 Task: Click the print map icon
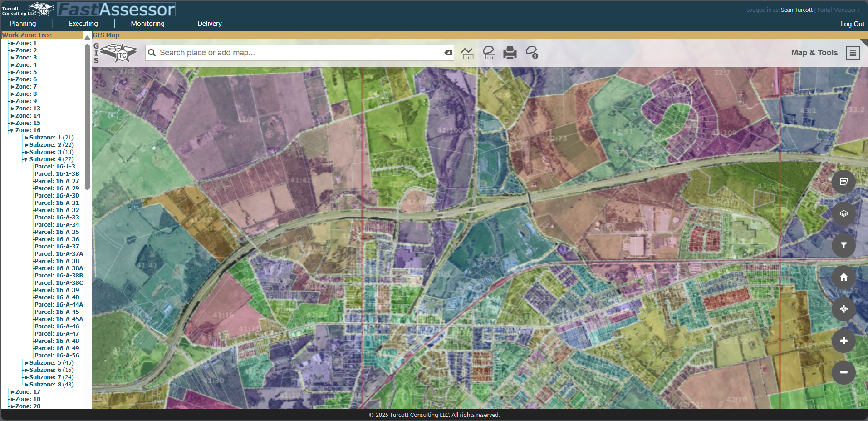[x=510, y=53]
